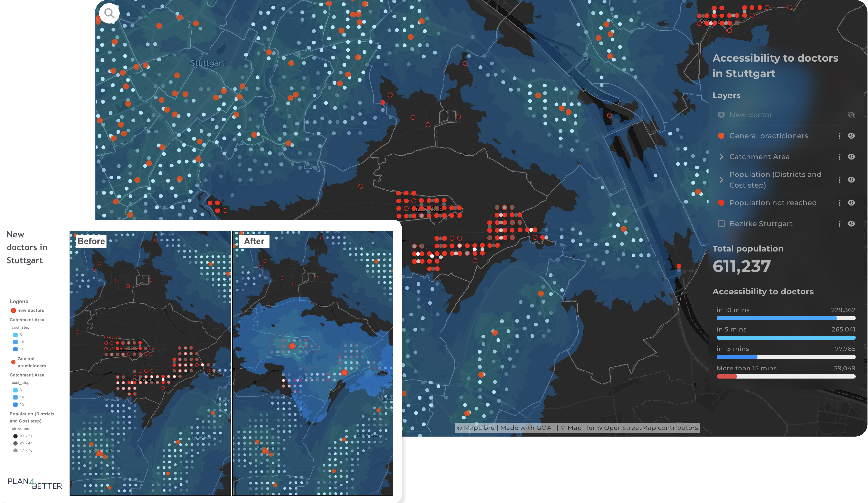Click the new doctors legend dot
The width and height of the screenshot is (868, 503).
point(13,310)
